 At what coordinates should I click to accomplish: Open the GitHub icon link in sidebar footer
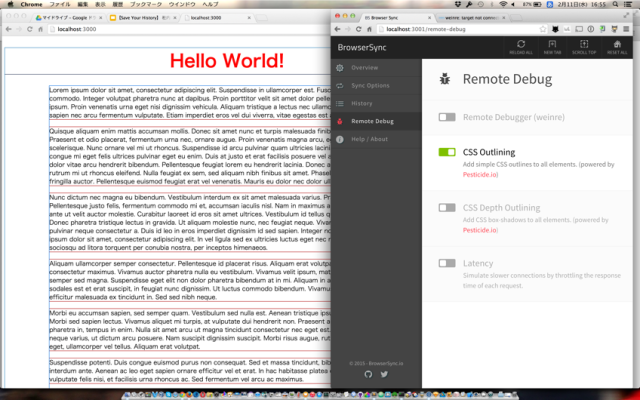coord(367,373)
